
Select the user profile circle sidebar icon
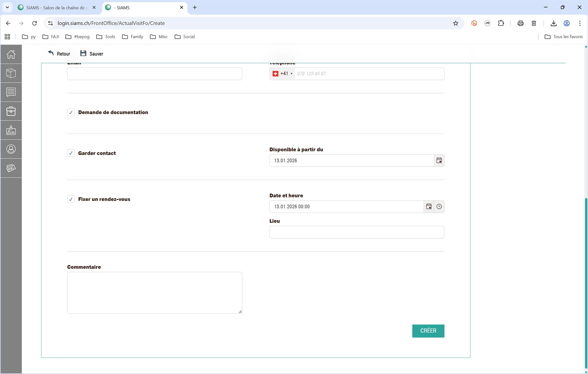point(11,149)
